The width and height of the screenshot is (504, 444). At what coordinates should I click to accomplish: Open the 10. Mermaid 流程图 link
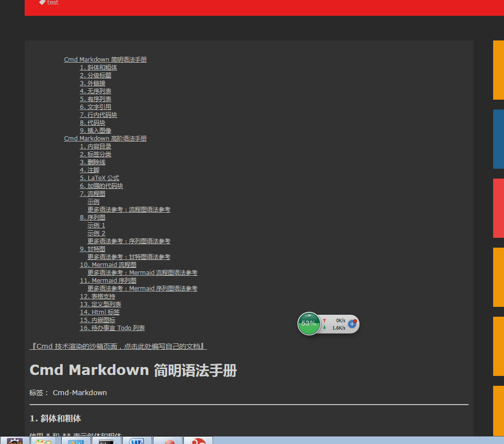[108, 264]
